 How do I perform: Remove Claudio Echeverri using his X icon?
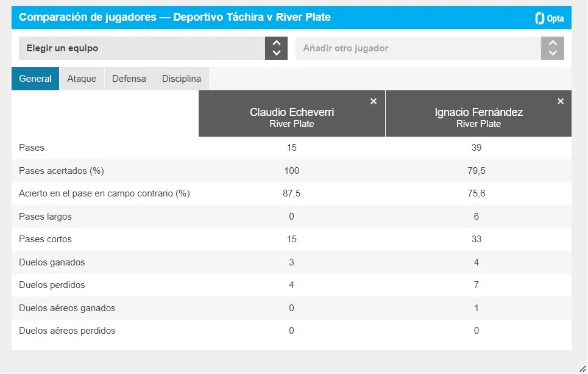(x=374, y=101)
